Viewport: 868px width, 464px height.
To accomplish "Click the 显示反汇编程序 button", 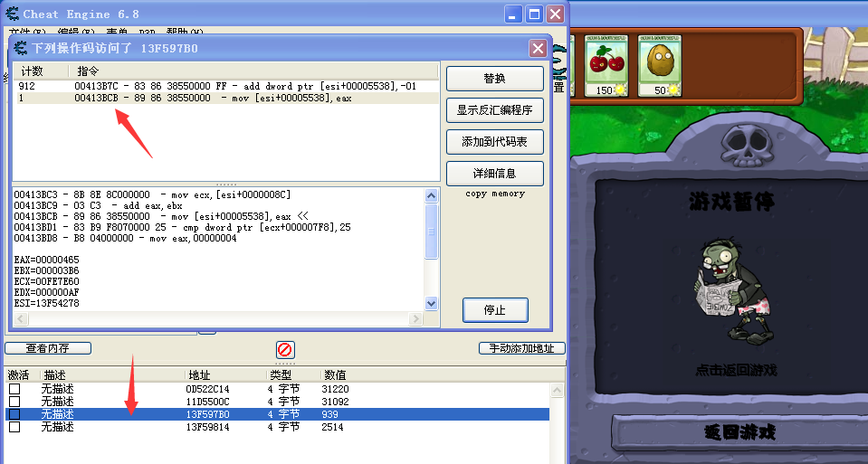I will tap(494, 110).
